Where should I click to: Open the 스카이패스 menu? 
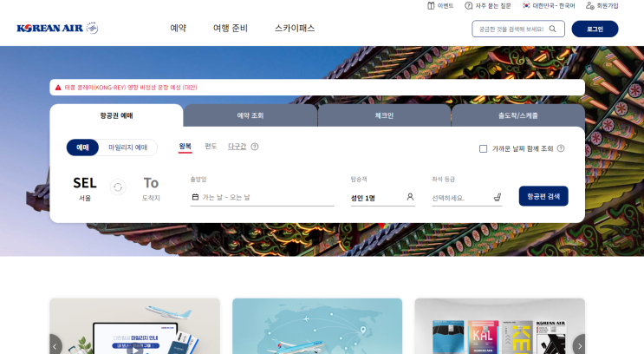295,28
